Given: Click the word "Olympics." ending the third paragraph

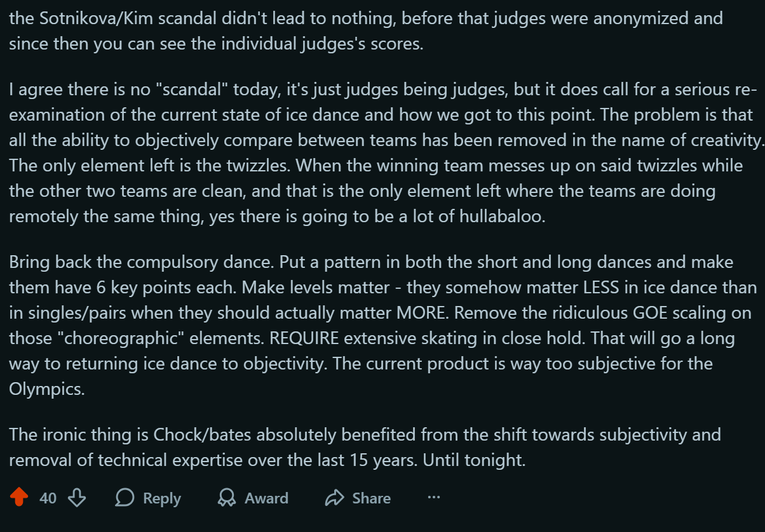Looking at the screenshot, I should (x=46, y=389).
